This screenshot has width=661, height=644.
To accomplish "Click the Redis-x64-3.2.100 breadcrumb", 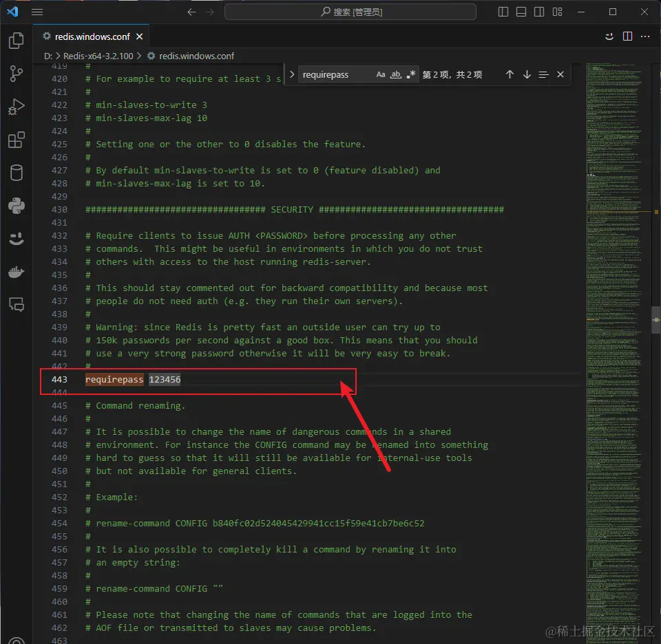I will [98, 56].
